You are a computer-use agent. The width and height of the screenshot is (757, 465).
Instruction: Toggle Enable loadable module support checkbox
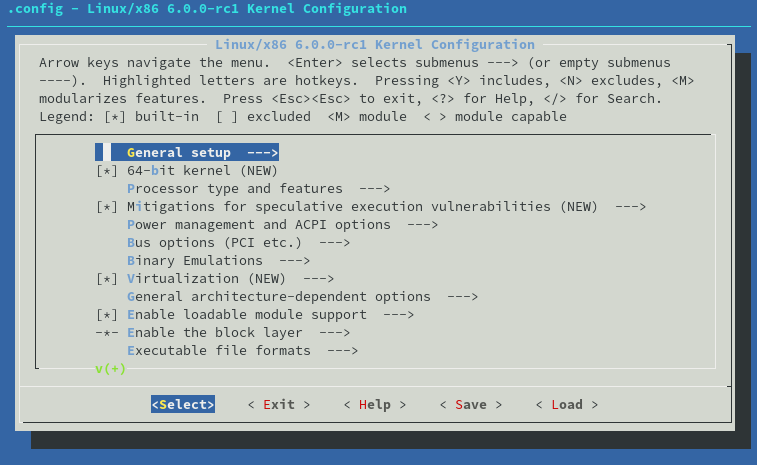coord(107,315)
